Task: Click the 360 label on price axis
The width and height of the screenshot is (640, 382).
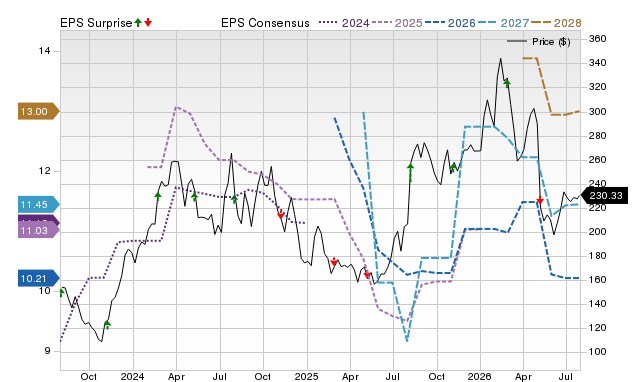Action: [x=598, y=39]
